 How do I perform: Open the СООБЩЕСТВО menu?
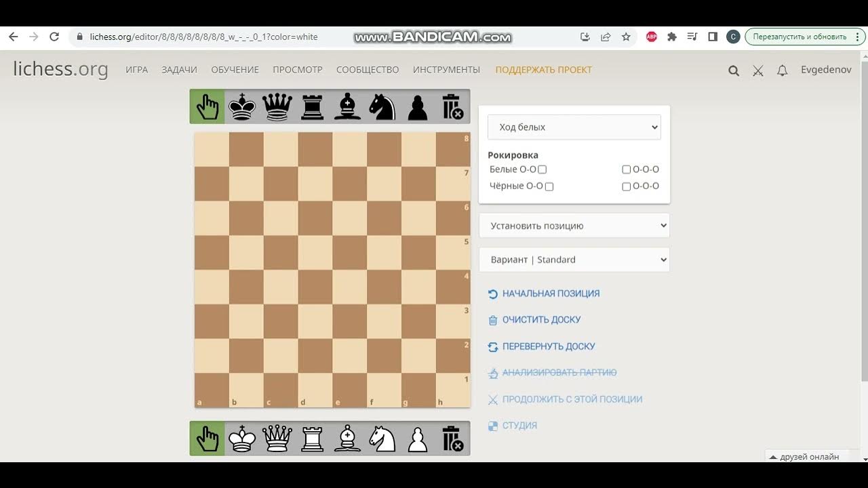click(x=368, y=70)
